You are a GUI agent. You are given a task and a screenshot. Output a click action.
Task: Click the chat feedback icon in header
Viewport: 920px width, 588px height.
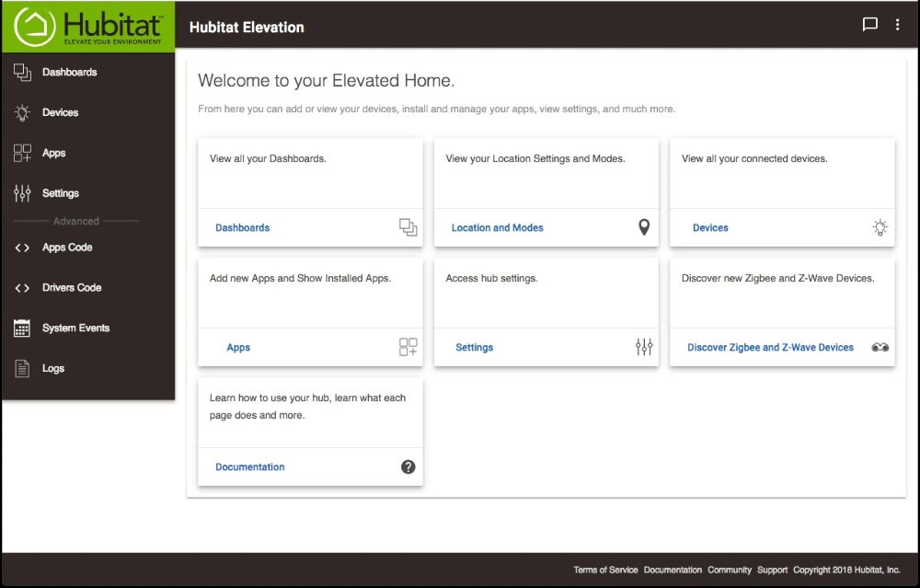click(869, 25)
